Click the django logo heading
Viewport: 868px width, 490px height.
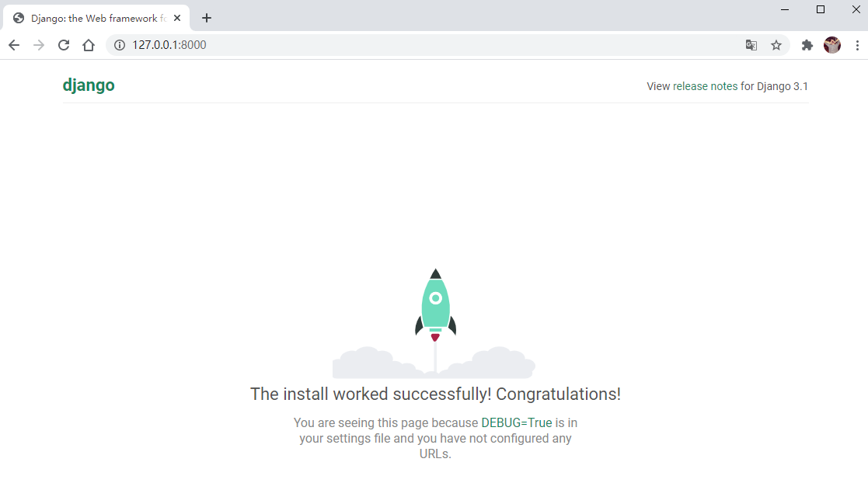click(89, 85)
